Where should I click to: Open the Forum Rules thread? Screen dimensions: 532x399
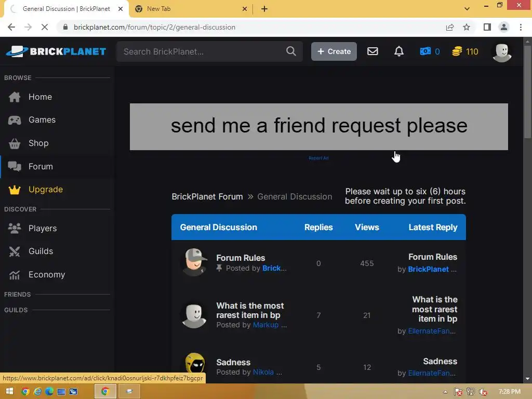coord(241,258)
